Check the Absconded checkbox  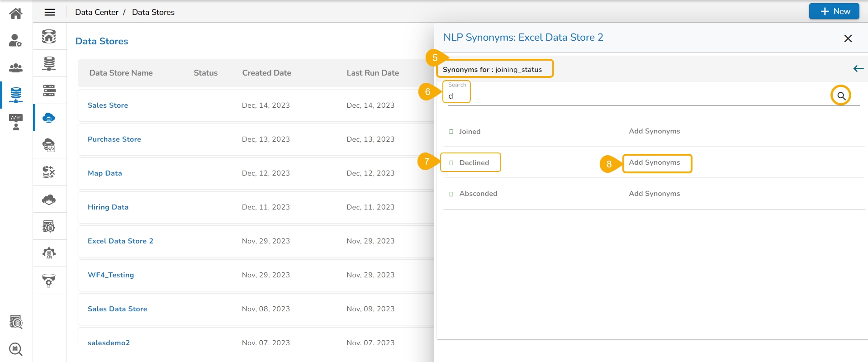click(451, 194)
